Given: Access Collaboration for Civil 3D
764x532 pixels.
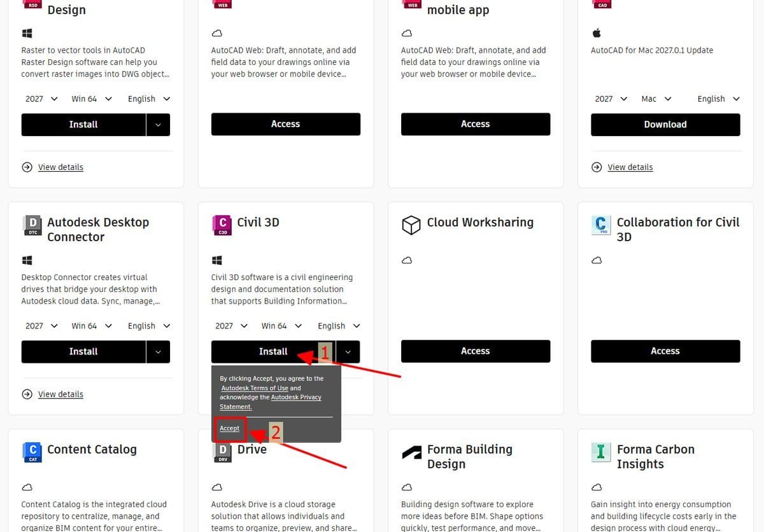Looking at the screenshot, I should [665, 351].
